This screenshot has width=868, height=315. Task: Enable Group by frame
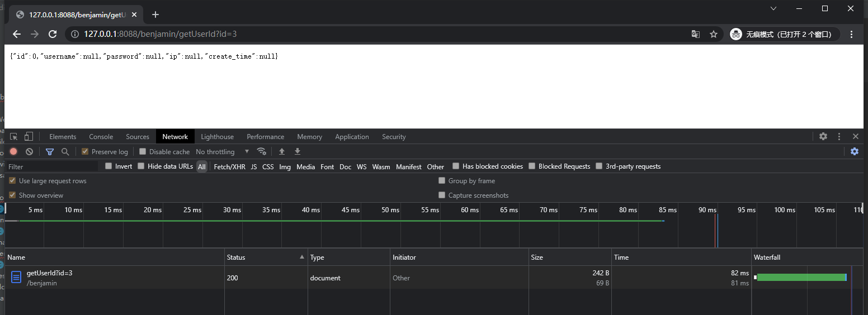(x=442, y=180)
